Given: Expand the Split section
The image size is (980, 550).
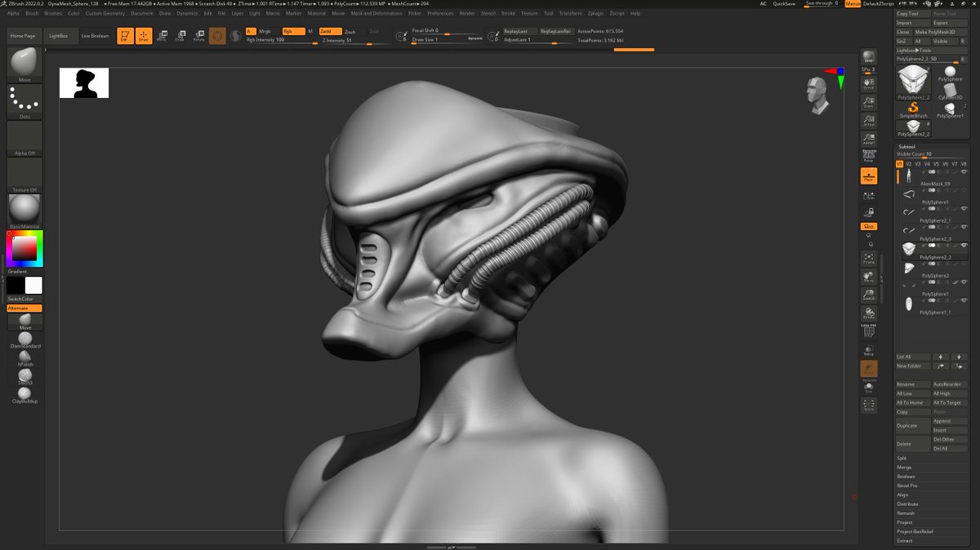Looking at the screenshot, I should (x=902, y=459).
